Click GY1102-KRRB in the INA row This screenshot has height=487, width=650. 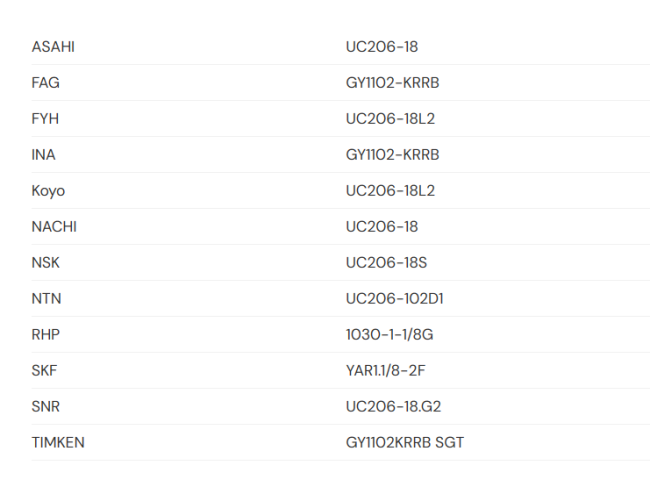click(x=392, y=155)
